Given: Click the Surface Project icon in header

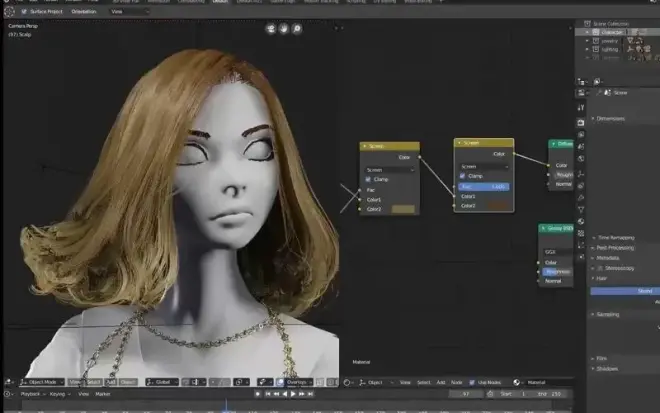Looking at the screenshot, I should point(24,12).
